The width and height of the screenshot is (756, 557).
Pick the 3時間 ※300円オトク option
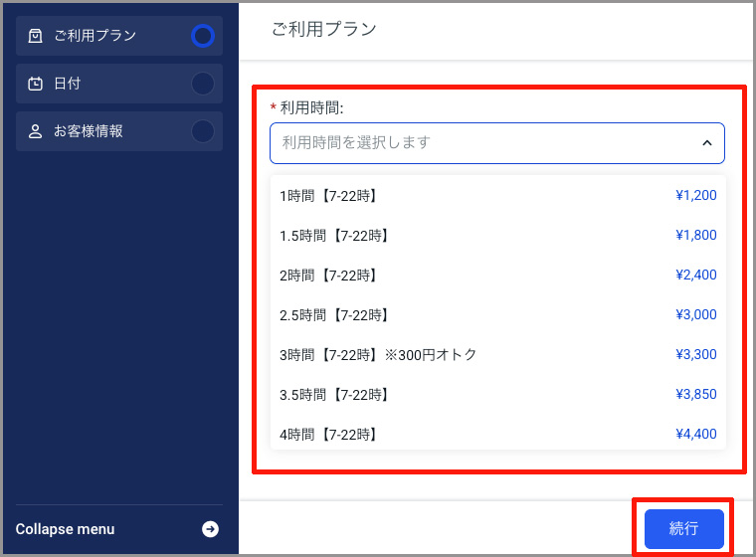tap(498, 354)
